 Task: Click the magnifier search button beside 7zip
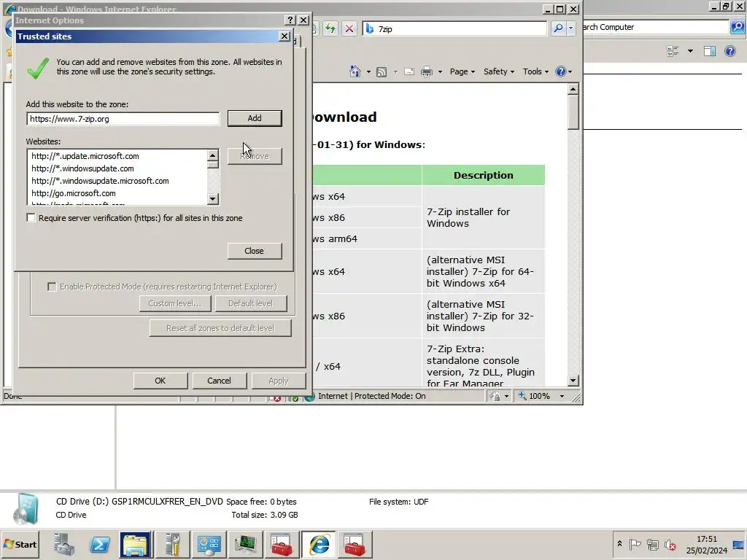558,28
